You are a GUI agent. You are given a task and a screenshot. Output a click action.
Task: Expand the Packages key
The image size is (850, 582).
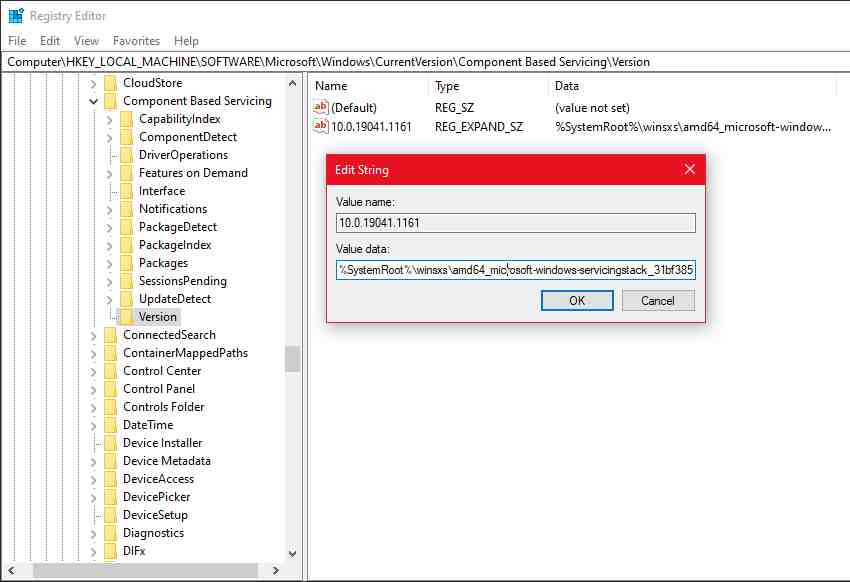110,263
